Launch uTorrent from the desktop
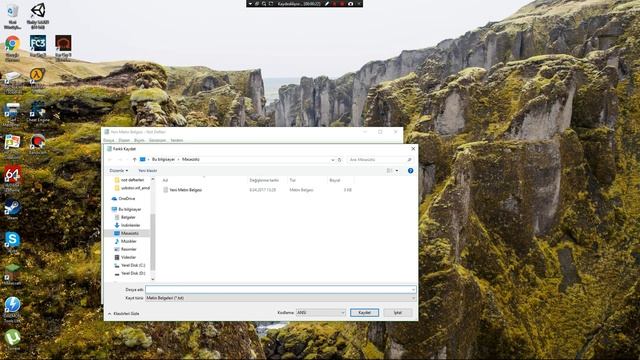This screenshot has height=360, width=640. click(x=12, y=338)
